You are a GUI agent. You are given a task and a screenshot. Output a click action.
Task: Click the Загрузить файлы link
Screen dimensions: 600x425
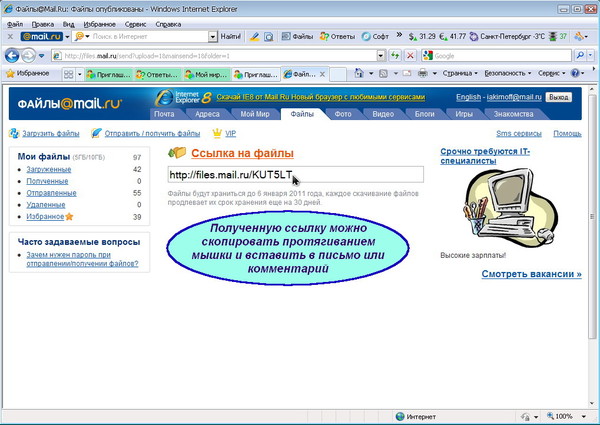(51, 134)
